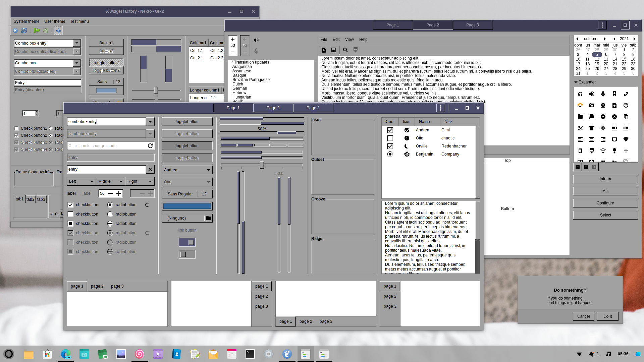Launch Microsoft Edge Beta from the taskbar
644x362 pixels.
click(66, 354)
